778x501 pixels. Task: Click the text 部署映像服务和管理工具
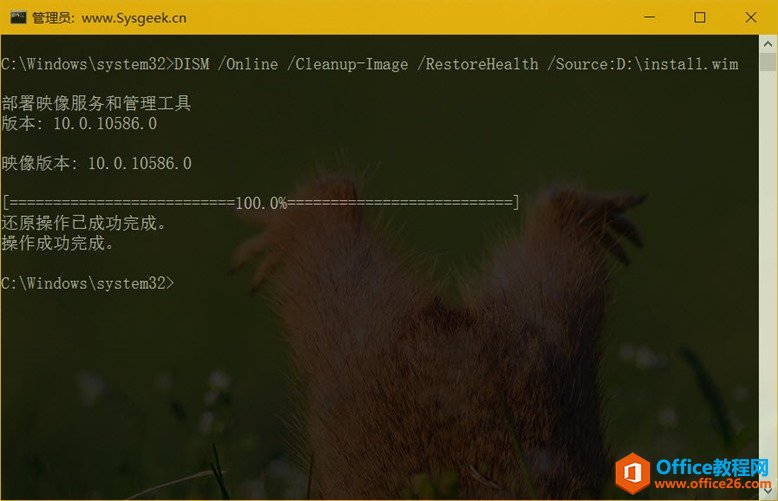[x=96, y=103]
